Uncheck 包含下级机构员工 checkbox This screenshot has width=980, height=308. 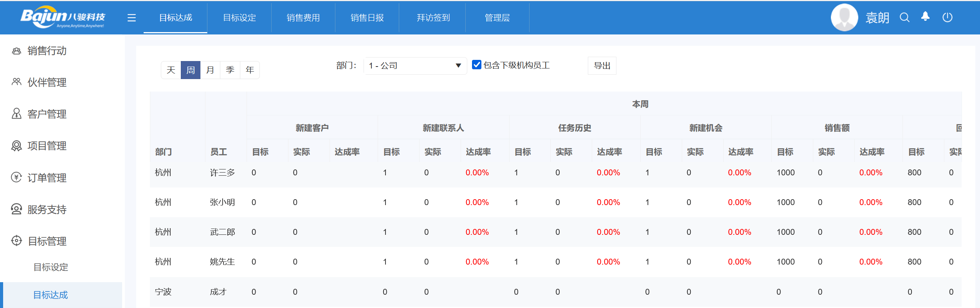(x=476, y=65)
